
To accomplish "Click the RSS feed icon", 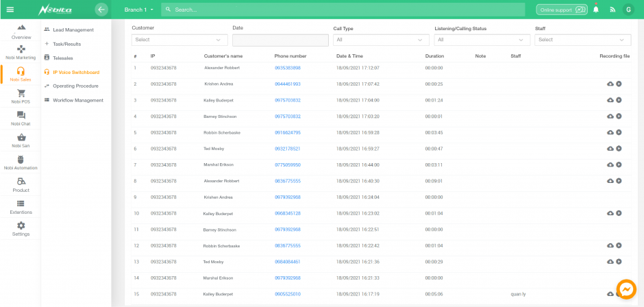I will 612,10.
